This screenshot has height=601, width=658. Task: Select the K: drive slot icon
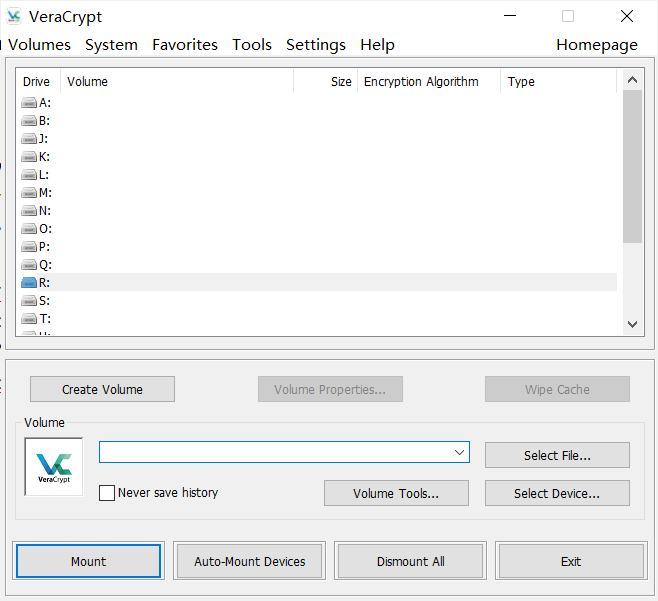click(29, 157)
